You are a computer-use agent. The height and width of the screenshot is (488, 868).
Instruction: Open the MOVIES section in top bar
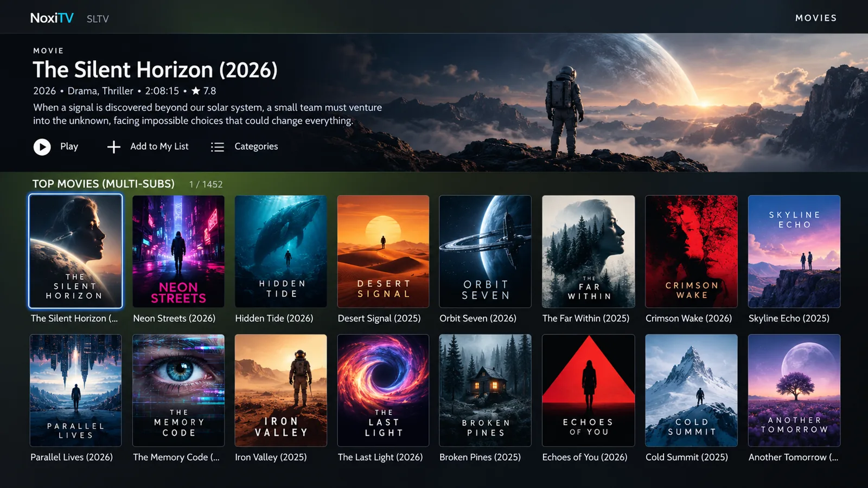(816, 18)
